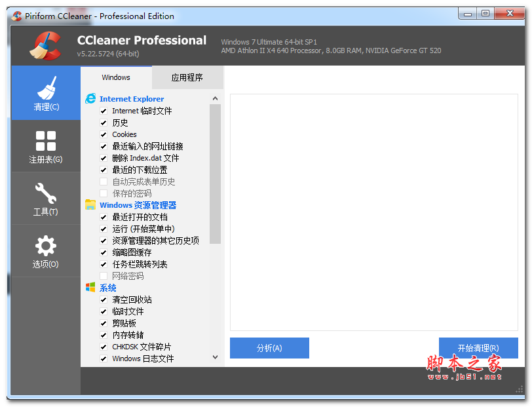The height and width of the screenshot is (407, 532).
Task: Switch to the Windows tab
Action: click(116, 77)
